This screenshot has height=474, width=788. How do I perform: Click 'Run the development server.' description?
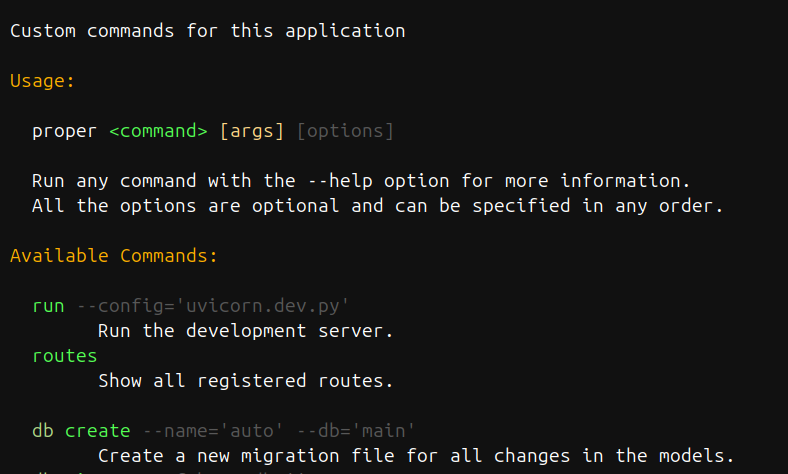click(245, 331)
